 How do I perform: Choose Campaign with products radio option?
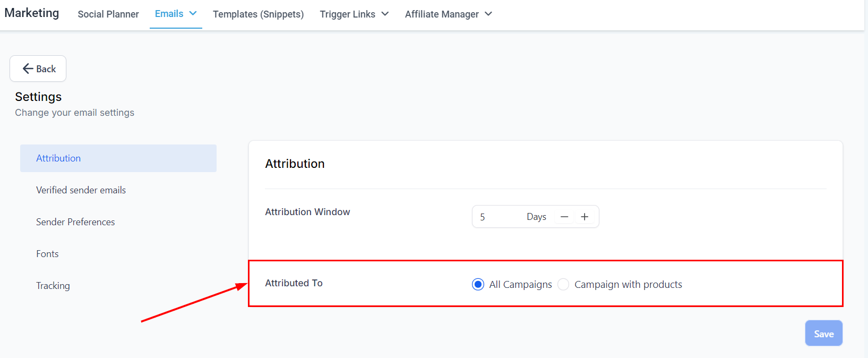(x=564, y=285)
